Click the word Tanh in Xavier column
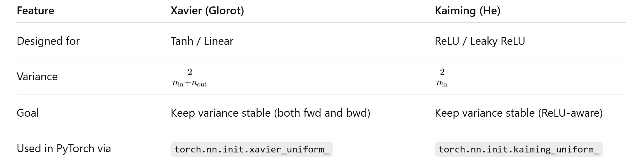 [x=182, y=41]
